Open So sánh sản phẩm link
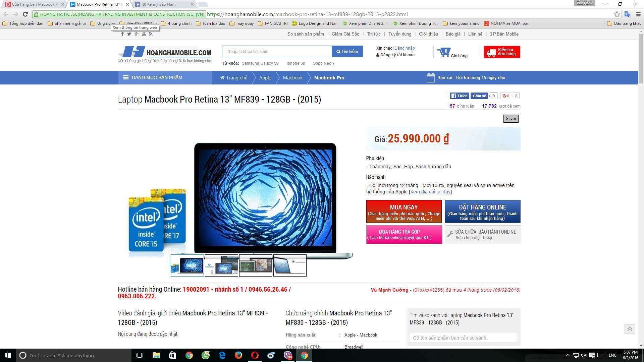644x362 pixels. pyautogui.click(x=306, y=34)
